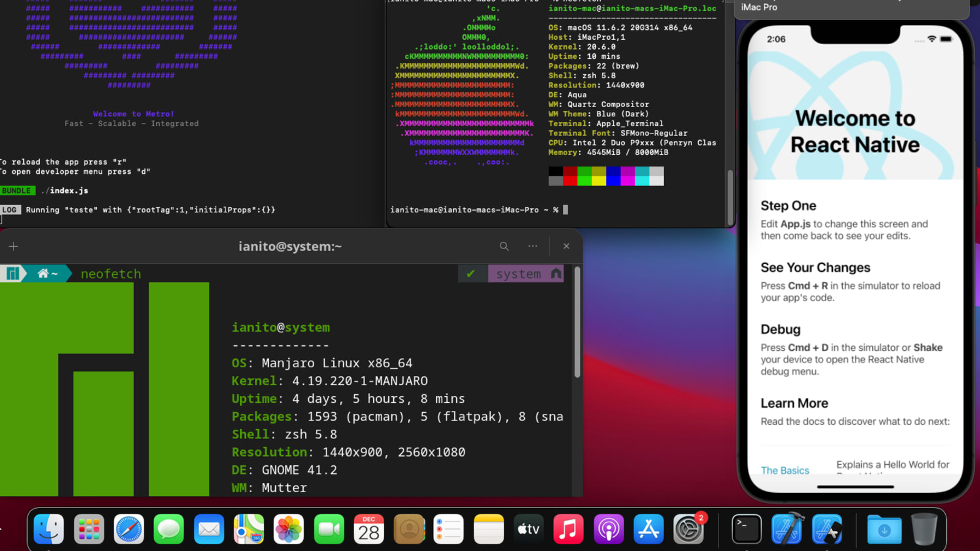Open Mail from the dock

(209, 528)
